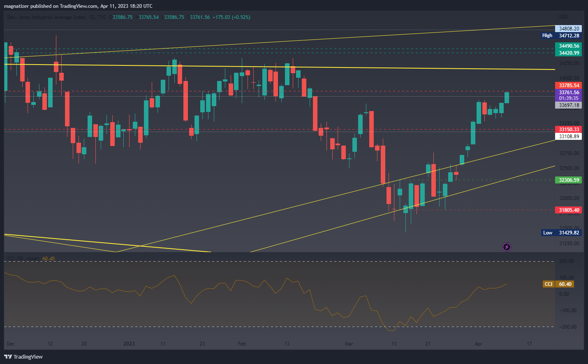The width and height of the screenshot is (588, 364).
Task: Click the red 31805.40 price label
Action: pos(568,210)
